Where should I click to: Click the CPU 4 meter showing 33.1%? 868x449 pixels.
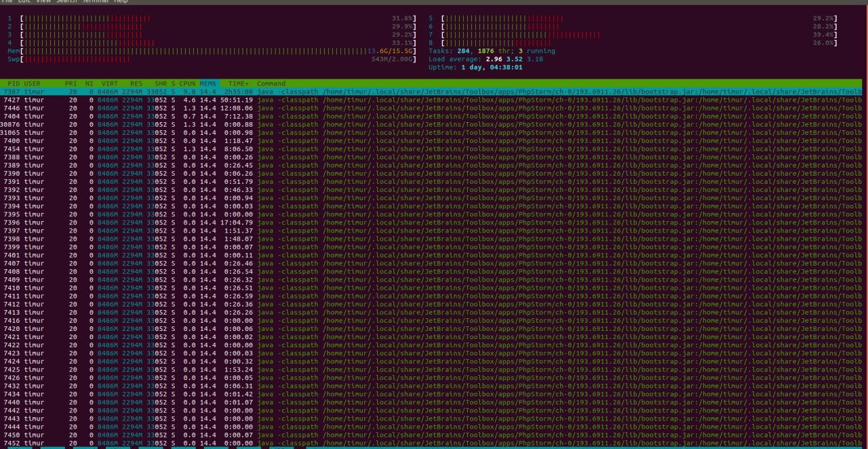tap(218, 43)
